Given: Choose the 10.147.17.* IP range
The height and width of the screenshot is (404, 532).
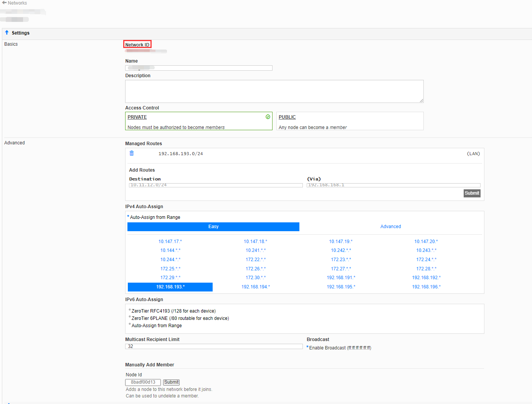Looking at the screenshot, I should 170,242.
